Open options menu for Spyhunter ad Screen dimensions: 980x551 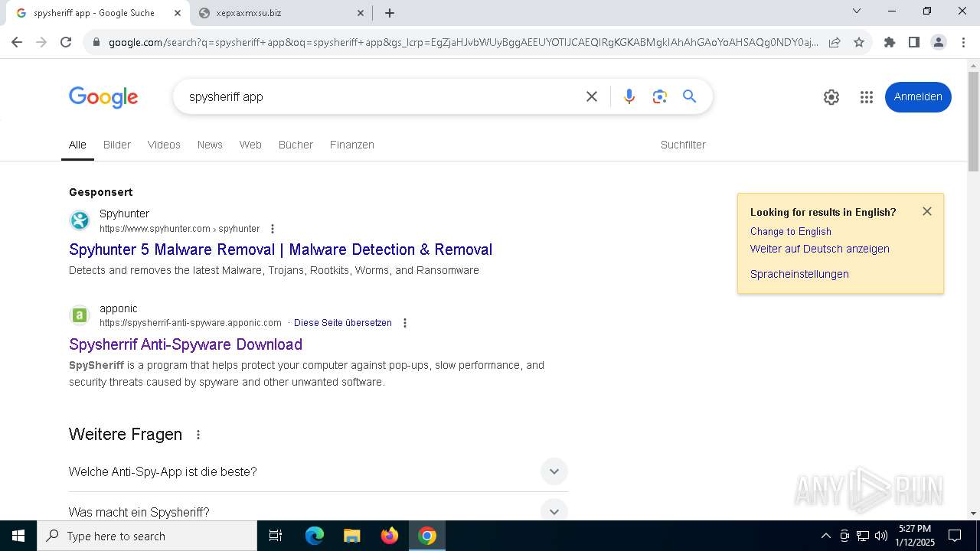272,229
